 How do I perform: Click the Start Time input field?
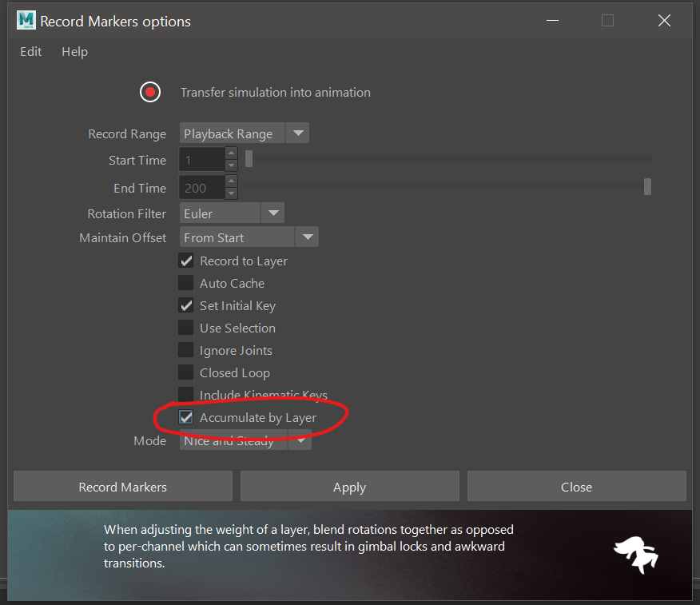202,160
